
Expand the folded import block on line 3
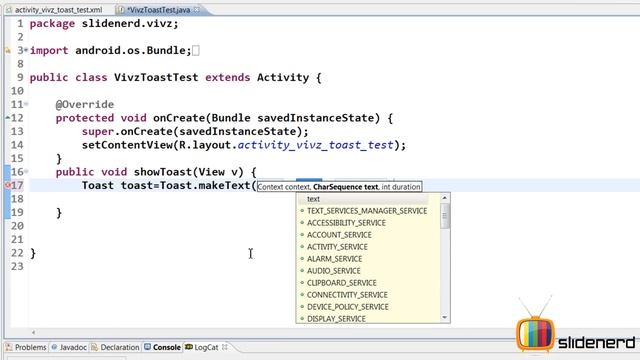tap(26, 50)
